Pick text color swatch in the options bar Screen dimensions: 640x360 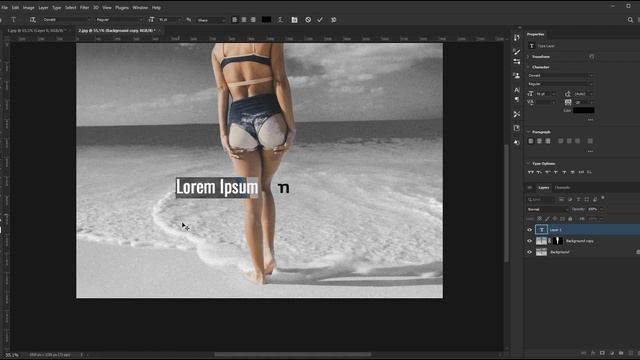[266, 20]
